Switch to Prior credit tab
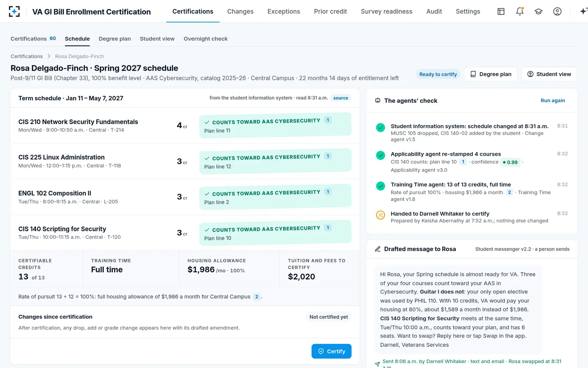 tap(330, 11)
